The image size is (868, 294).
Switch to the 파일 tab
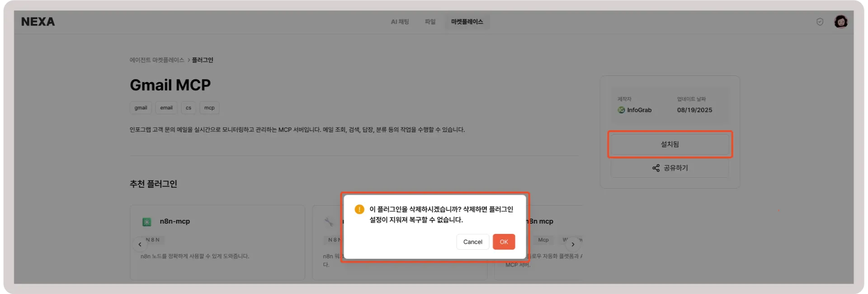[x=430, y=22]
